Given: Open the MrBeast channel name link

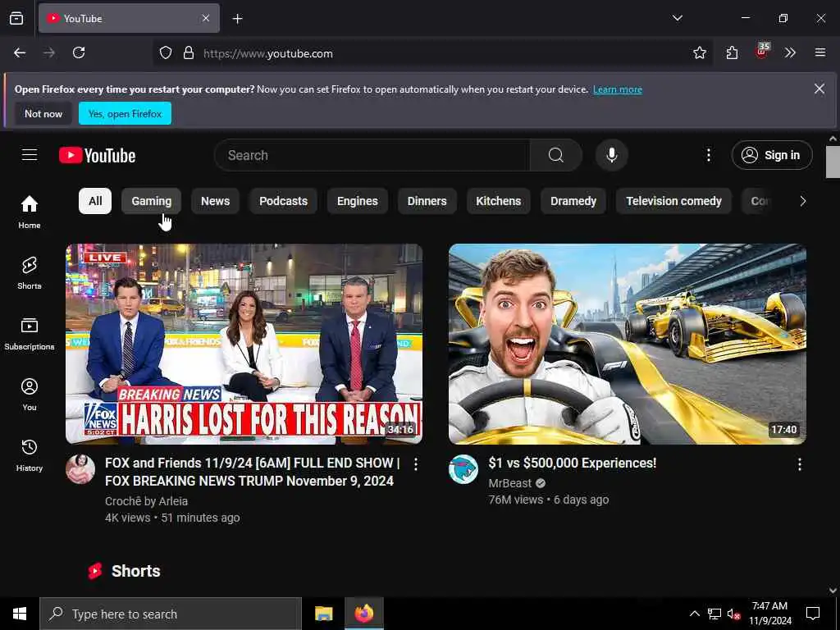Looking at the screenshot, I should (x=510, y=483).
